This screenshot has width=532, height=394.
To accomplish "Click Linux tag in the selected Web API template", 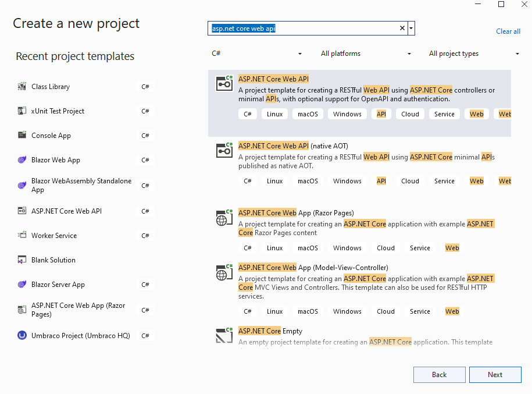I will point(274,114).
